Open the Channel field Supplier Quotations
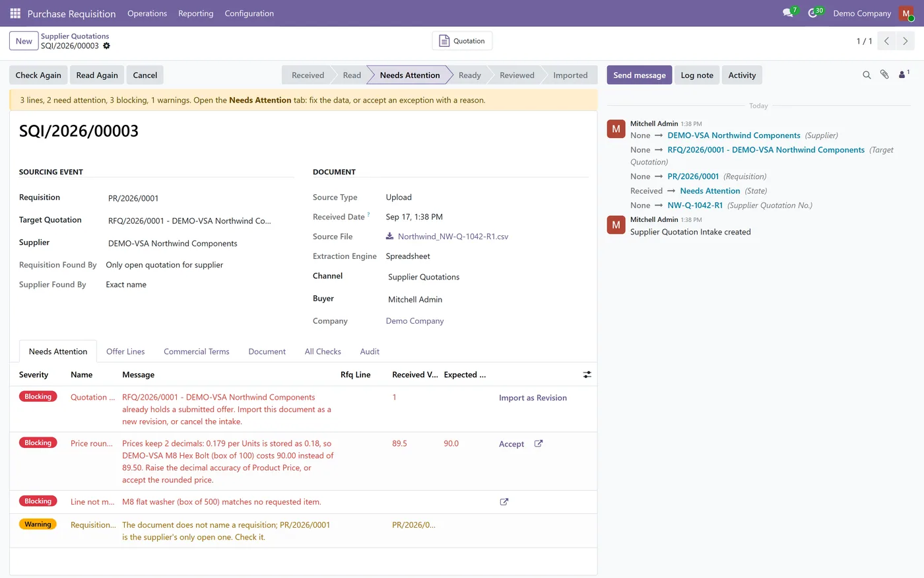 (x=486, y=277)
